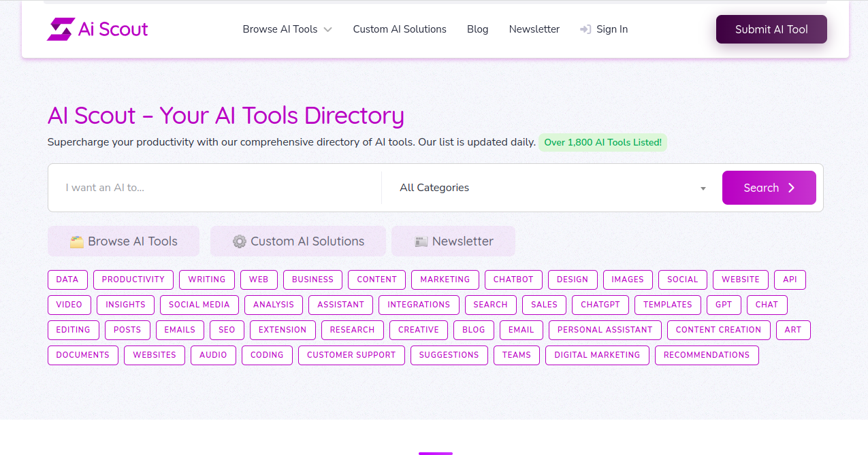Select the INSIGHTS tag

125,305
